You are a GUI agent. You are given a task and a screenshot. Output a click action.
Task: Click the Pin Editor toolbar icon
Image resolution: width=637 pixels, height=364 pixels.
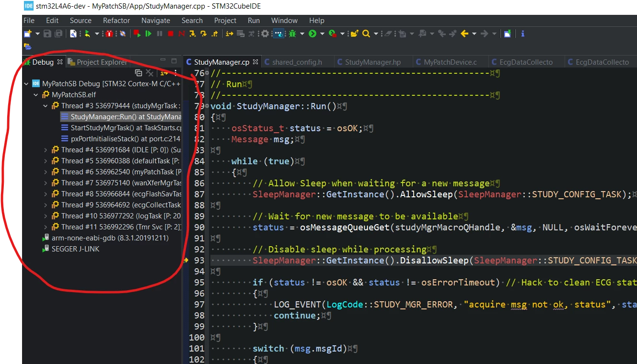[x=507, y=34]
